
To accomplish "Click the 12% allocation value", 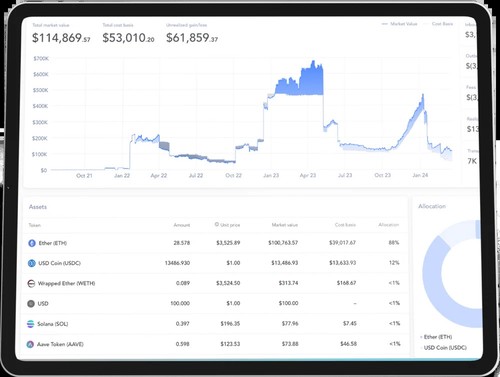I will point(394,263).
